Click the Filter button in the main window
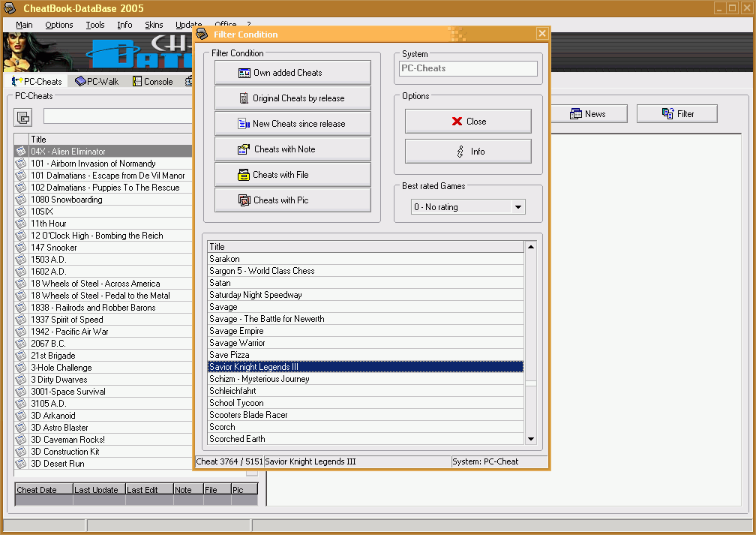 (x=677, y=114)
